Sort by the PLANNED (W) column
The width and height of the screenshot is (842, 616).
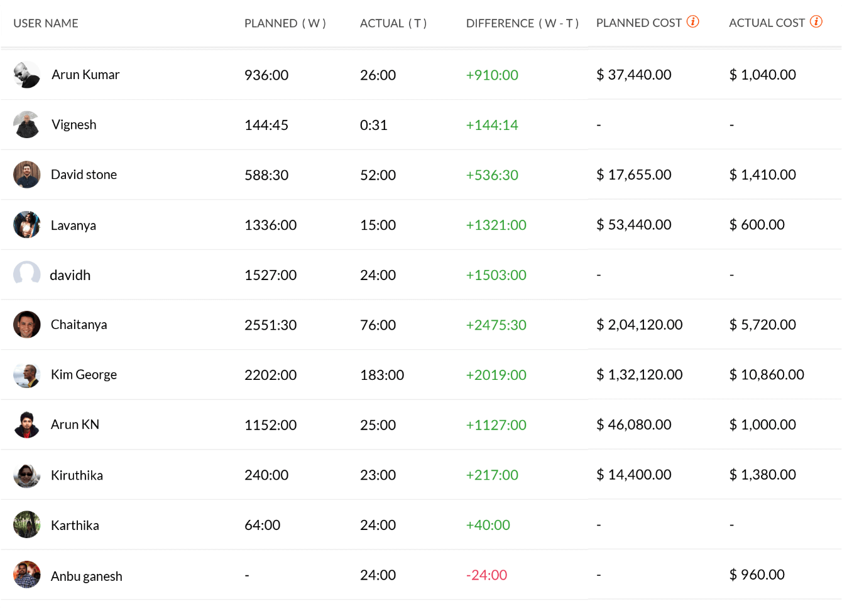click(286, 23)
